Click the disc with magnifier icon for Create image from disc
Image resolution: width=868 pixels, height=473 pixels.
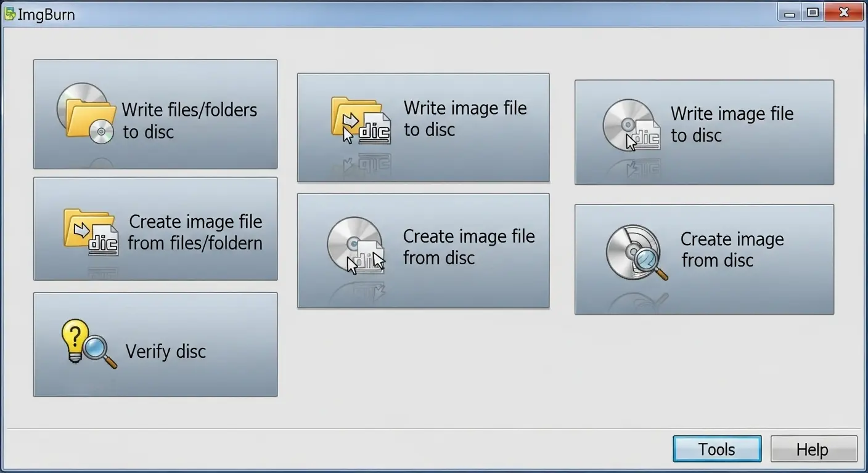637,253
